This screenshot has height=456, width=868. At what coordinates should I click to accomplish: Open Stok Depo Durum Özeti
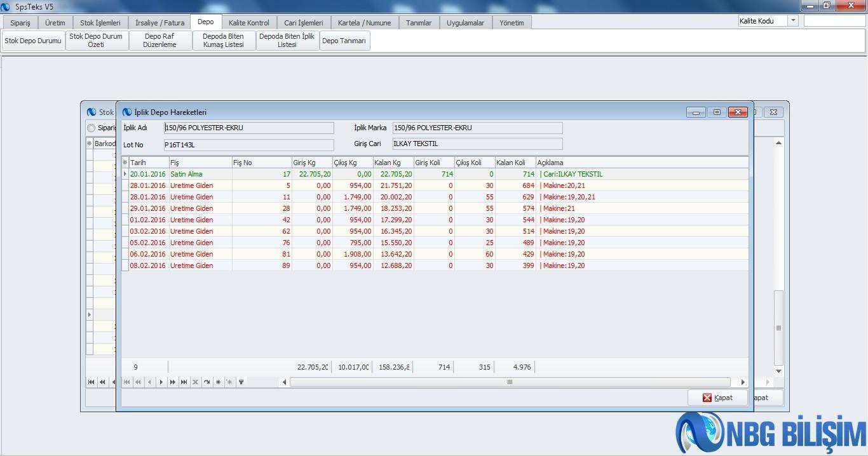96,41
